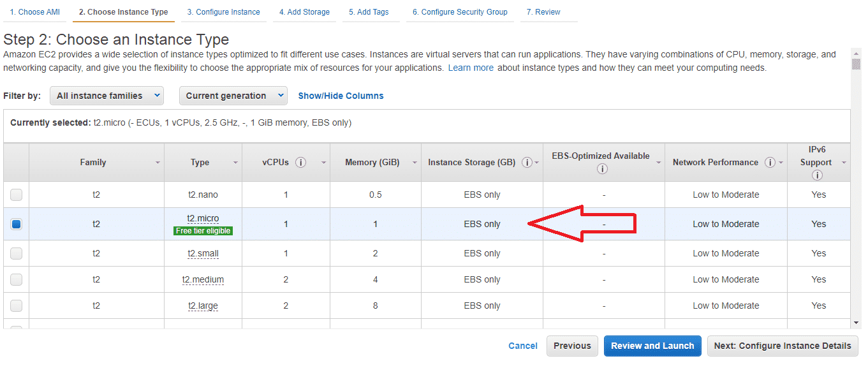Click the Show/Hide Columns link
Viewport: 868px width, 368px height.
(x=341, y=96)
